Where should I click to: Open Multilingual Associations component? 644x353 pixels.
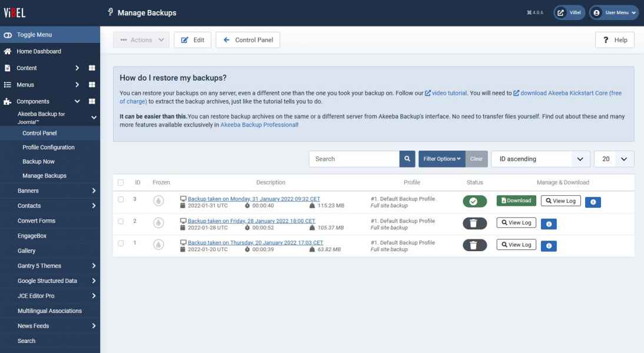pyautogui.click(x=49, y=311)
